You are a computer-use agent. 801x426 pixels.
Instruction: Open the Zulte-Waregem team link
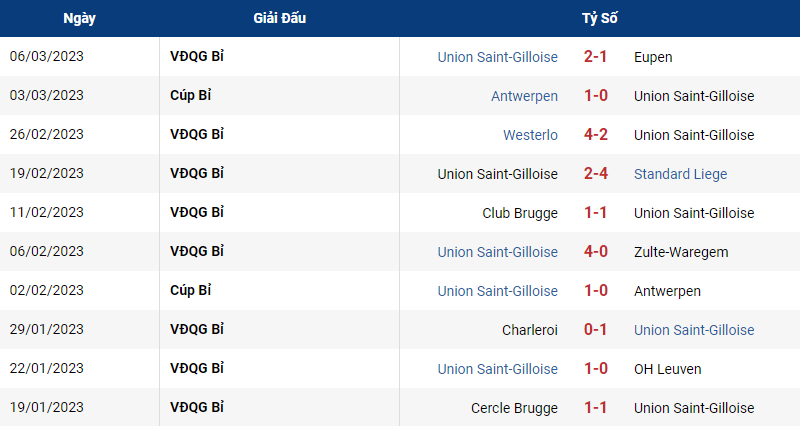(x=681, y=252)
